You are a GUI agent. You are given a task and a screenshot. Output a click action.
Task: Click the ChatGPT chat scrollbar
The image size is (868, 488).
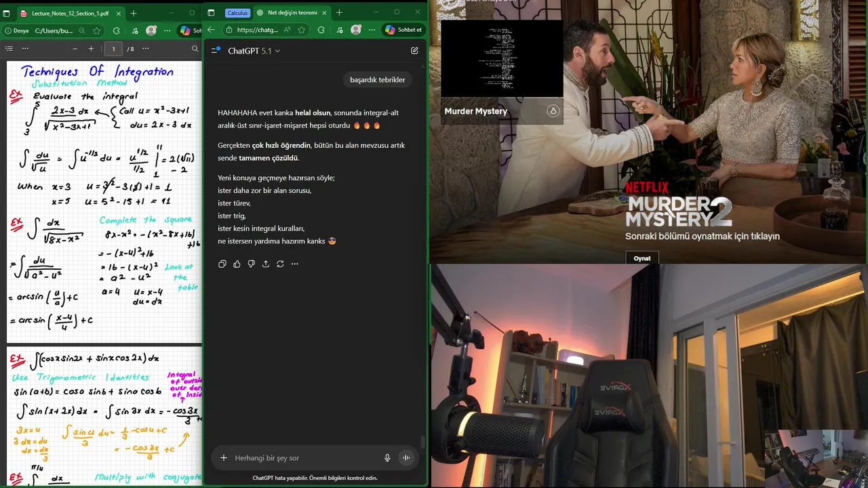[x=422, y=442]
